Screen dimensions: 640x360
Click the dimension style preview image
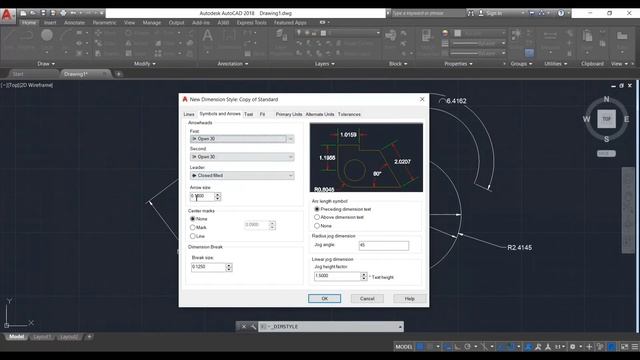click(366, 158)
